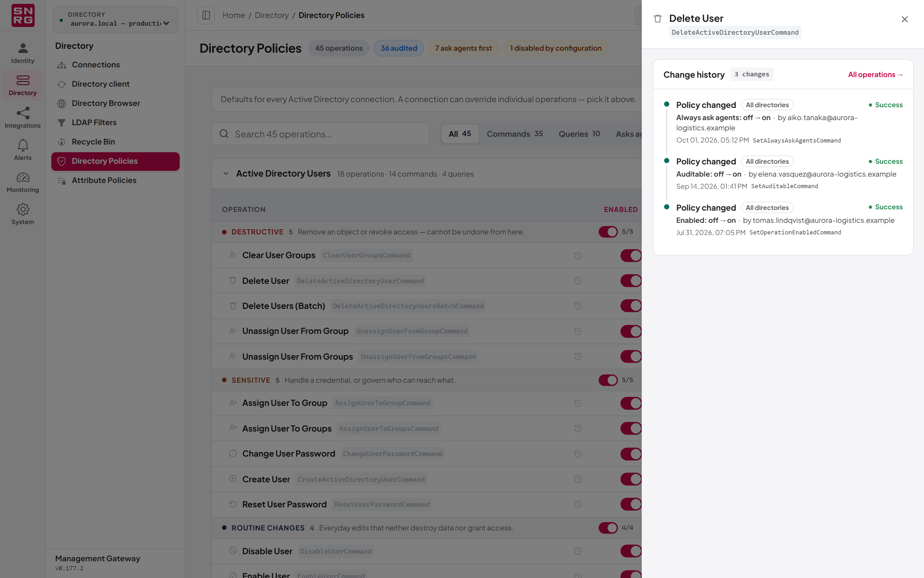Toggle the sidebar panel icon

click(x=206, y=15)
